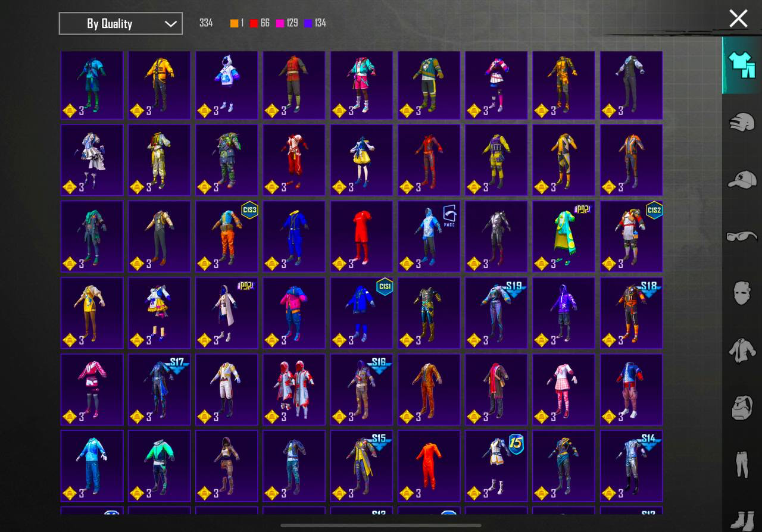
Task: Select the green-yellow robe with PDP badge
Action: tap(564, 236)
